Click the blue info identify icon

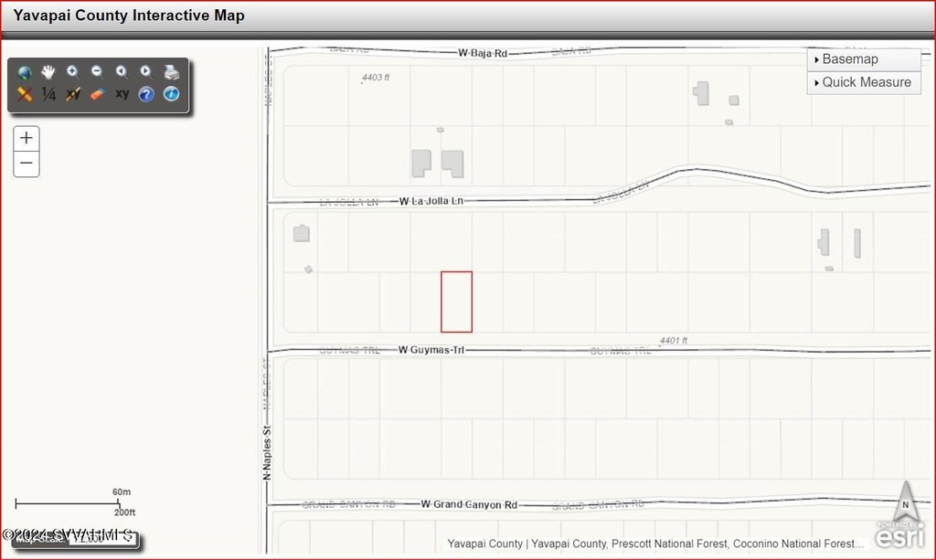pos(171,94)
